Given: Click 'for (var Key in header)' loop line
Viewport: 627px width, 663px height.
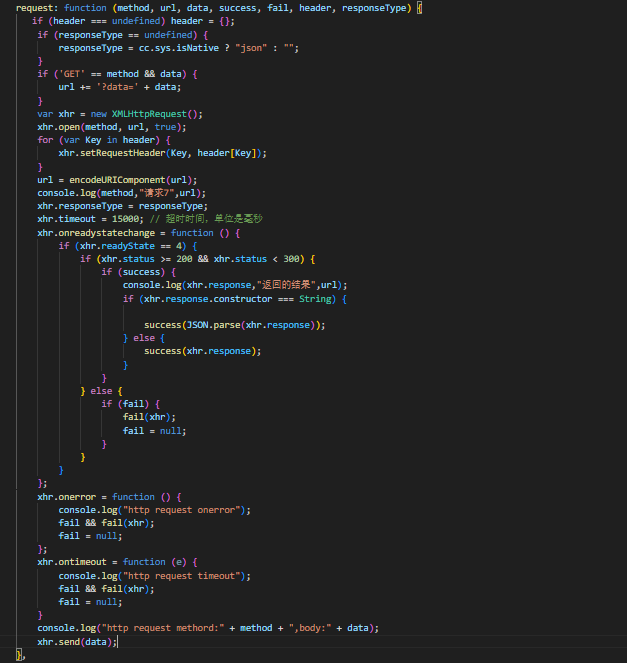Looking at the screenshot, I should click(x=104, y=140).
